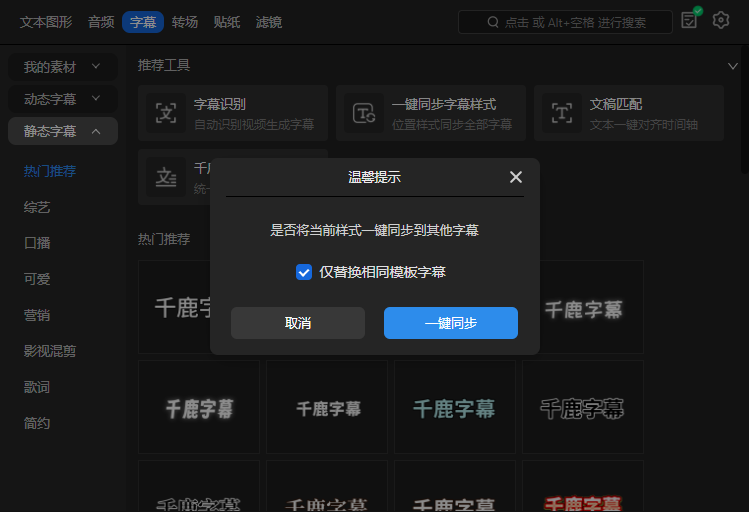Open the 营销 category
Screen dimensions: 749x512
[x=37, y=315]
